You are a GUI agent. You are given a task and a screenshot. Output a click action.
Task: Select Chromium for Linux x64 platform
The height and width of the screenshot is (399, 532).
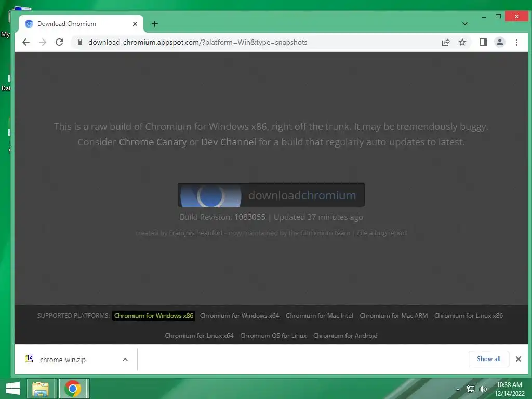pyautogui.click(x=199, y=336)
